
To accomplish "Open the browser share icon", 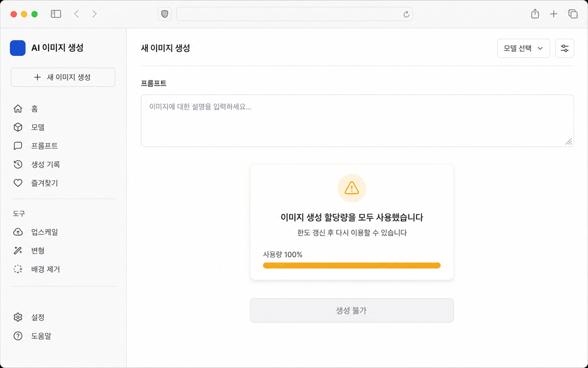I will (x=535, y=14).
